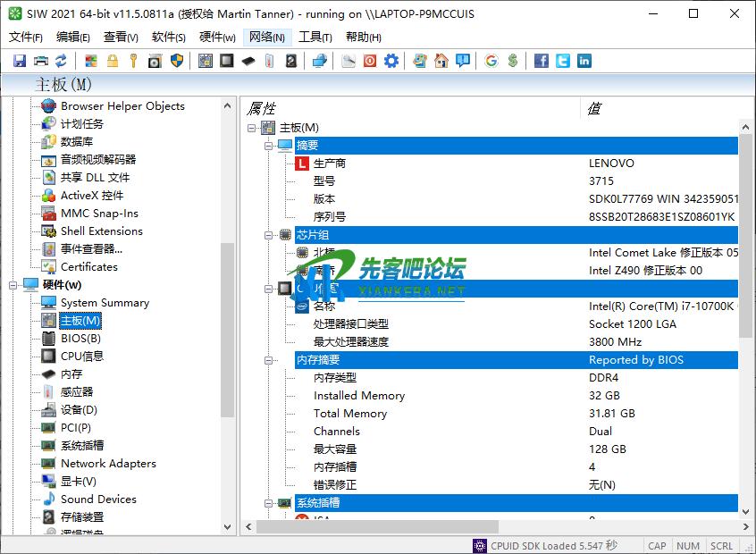Open the 软件(S) menu

pos(168,37)
